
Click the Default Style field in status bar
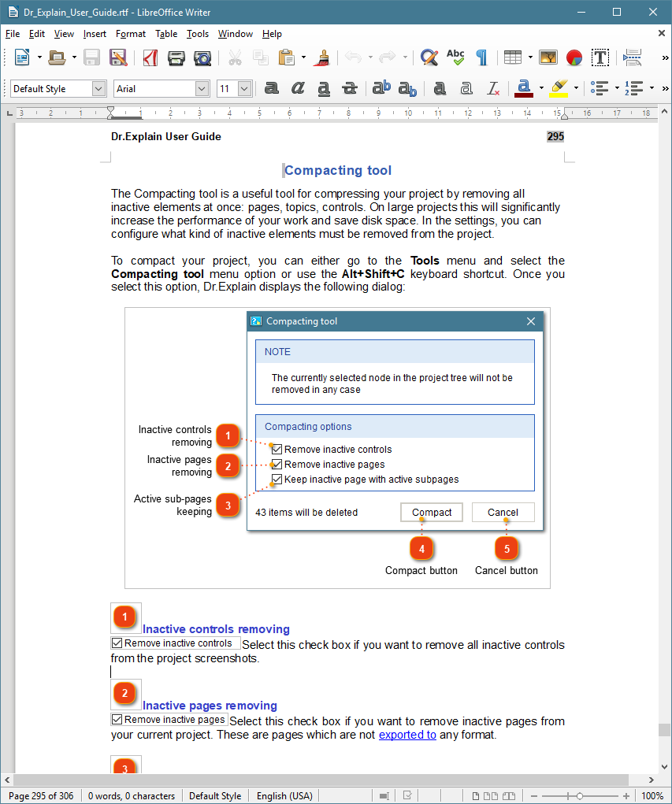215,796
